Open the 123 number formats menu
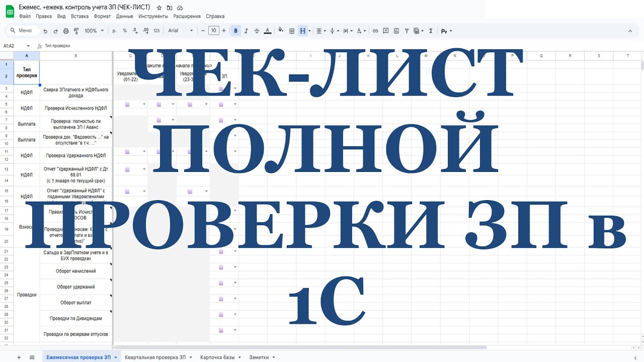This screenshot has width=644, height=362. pyautogui.click(x=156, y=31)
